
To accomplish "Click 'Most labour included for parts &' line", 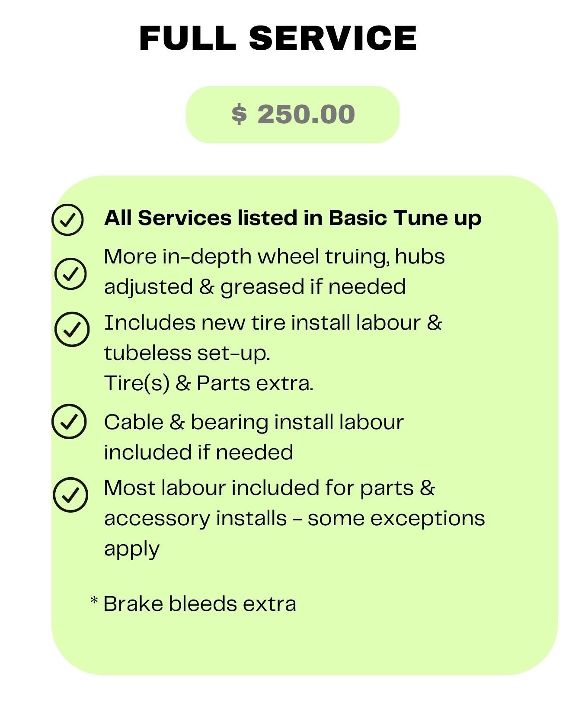I will (269, 488).
